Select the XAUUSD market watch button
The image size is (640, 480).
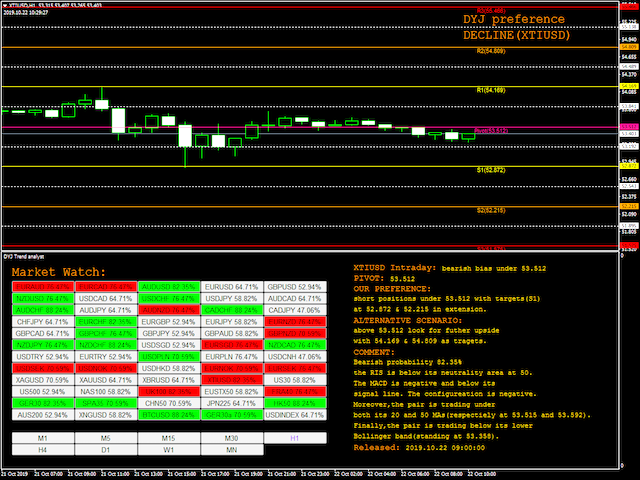105,380
